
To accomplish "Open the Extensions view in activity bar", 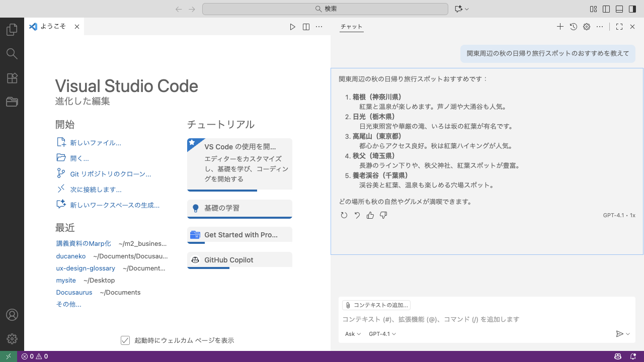I will [x=12, y=78].
